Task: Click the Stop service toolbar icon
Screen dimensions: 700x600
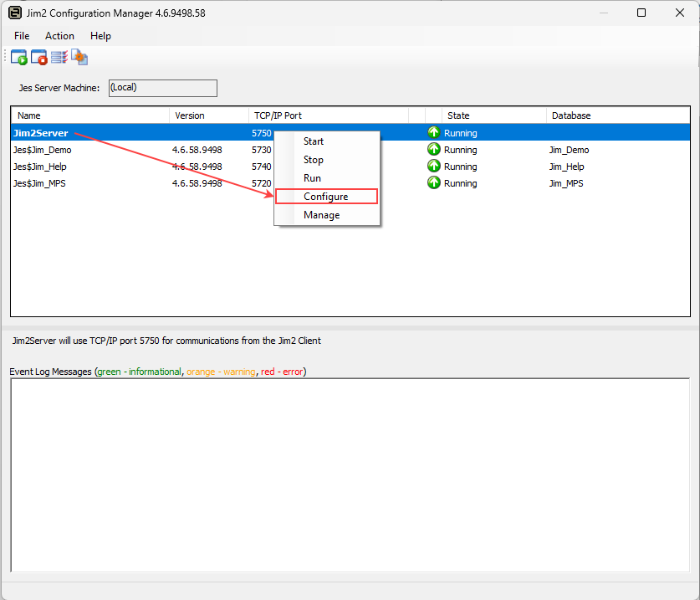Action: (39, 58)
